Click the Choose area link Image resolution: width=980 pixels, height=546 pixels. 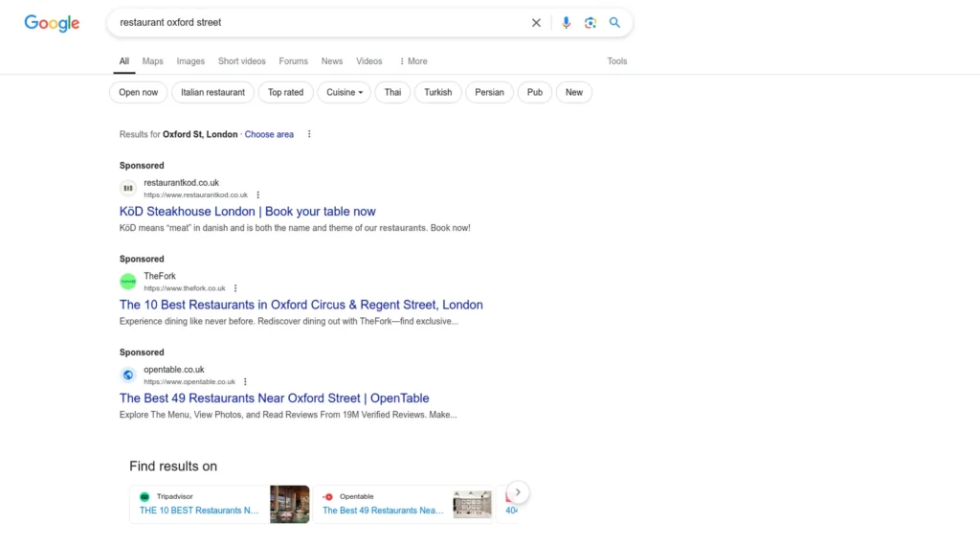point(269,134)
